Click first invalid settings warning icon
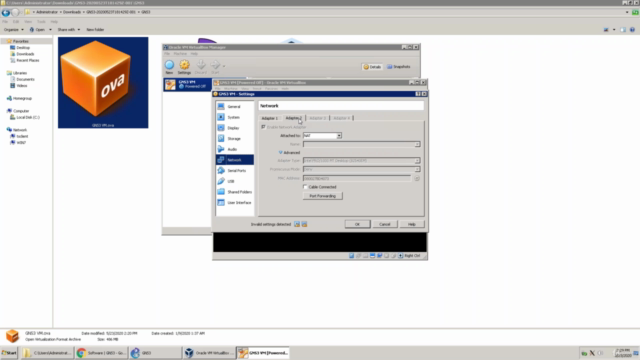This screenshot has width=640, height=360. [x=297, y=224]
